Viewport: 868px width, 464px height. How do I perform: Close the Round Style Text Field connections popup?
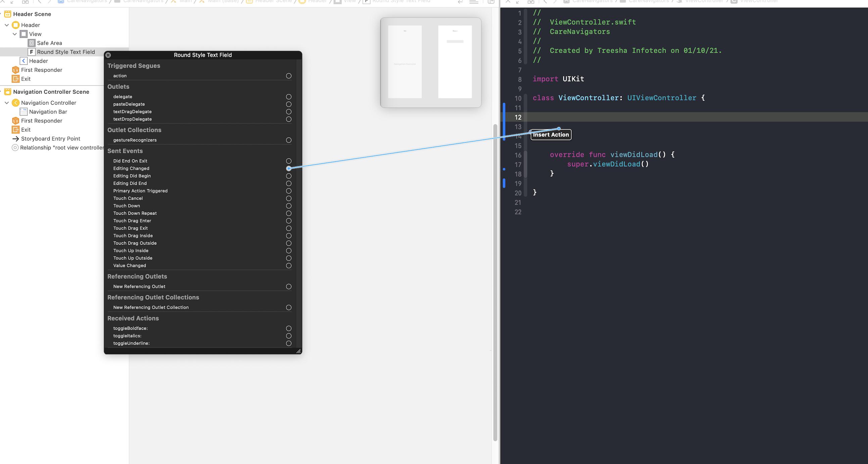pyautogui.click(x=108, y=55)
